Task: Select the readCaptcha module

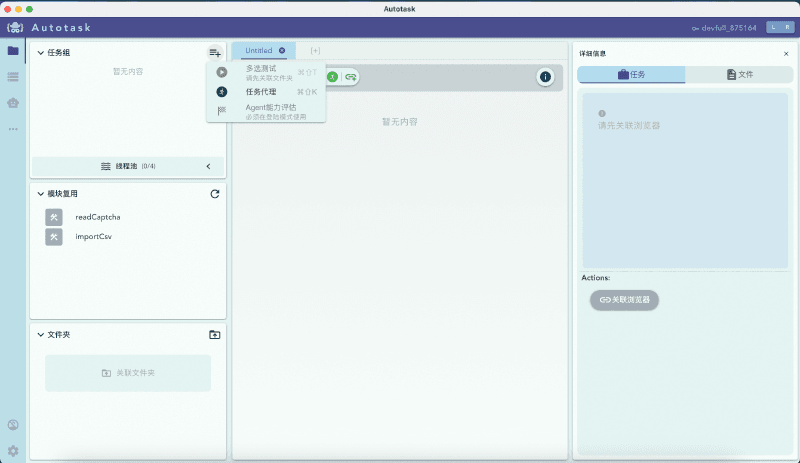Action: [x=97, y=217]
